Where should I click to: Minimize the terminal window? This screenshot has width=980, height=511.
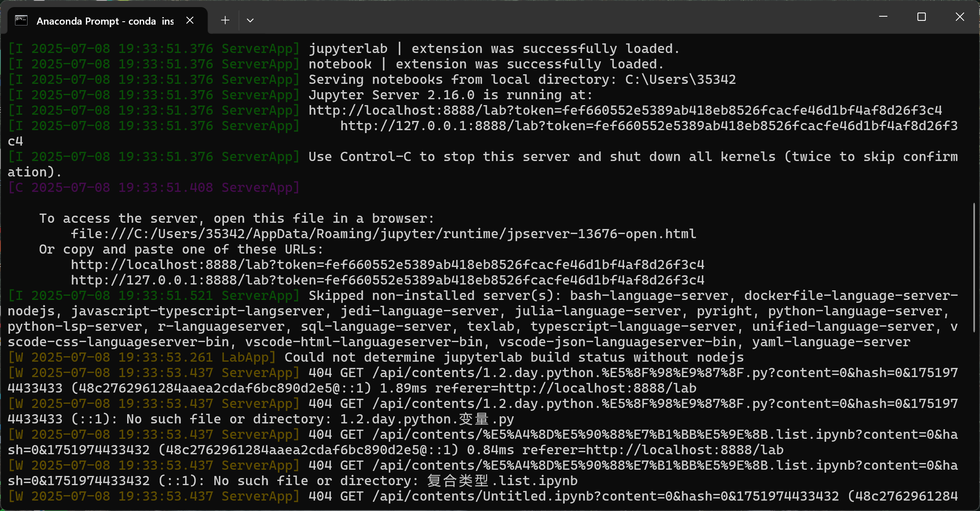pos(883,17)
